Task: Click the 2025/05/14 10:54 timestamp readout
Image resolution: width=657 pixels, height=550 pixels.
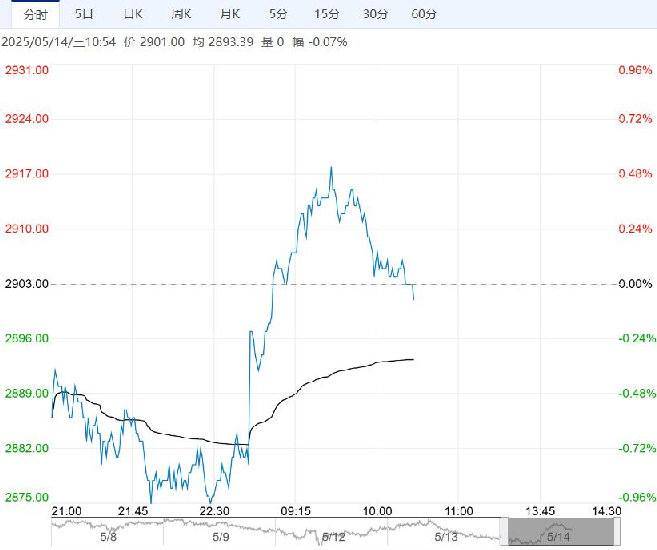Action: click(58, 42)
